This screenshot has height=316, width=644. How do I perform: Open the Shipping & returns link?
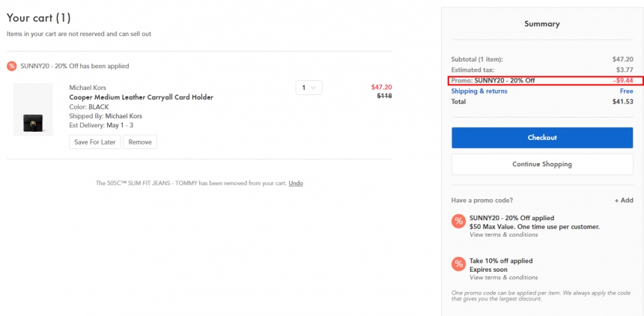click(479, 91)
